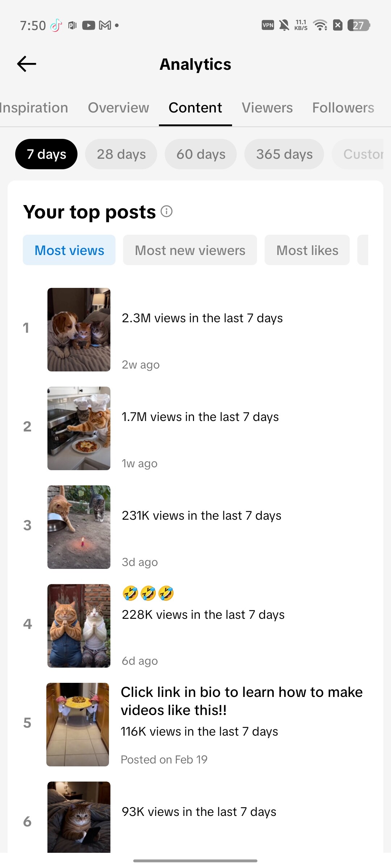Open the Followers tab
This screenshot has height=868, width=391.
click(343, 108)
